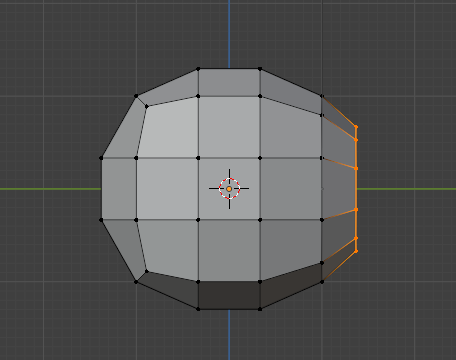Select the lower leftmost vertex of the mesh
The width and height of the screenshot is (456, 360).
pos(101,220)
